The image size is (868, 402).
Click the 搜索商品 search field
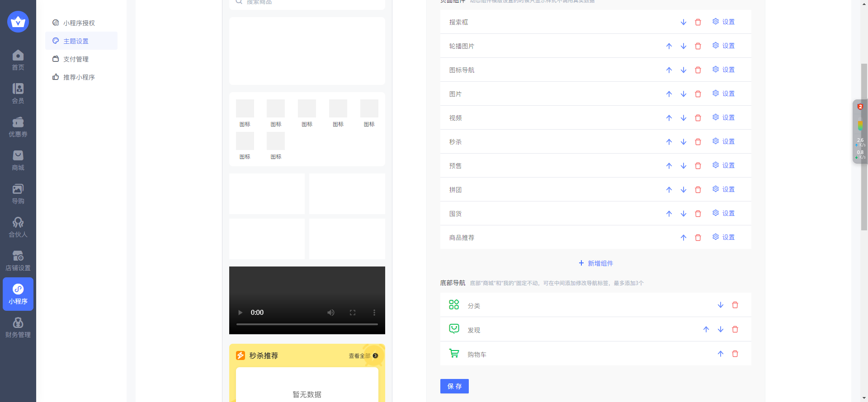click(x=307, y=3)
